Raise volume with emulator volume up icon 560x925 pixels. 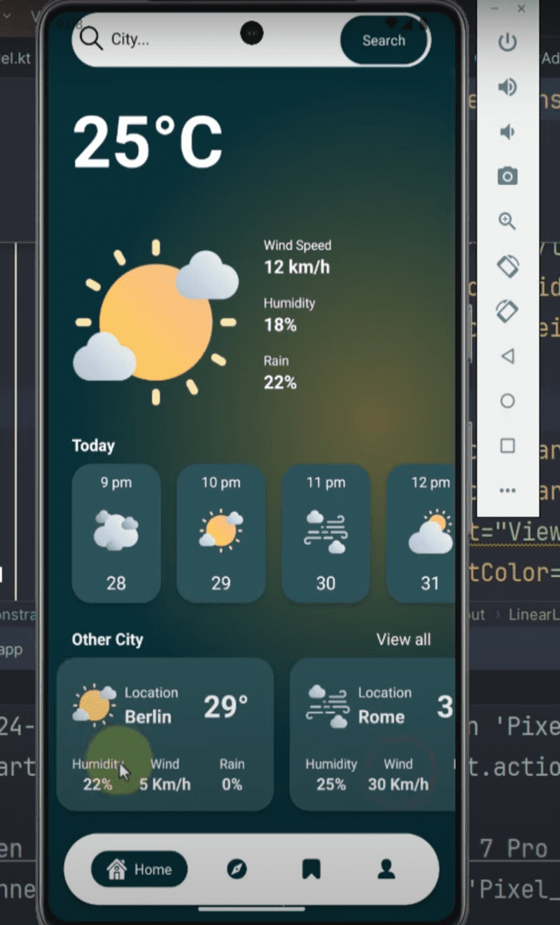(507, 87)
